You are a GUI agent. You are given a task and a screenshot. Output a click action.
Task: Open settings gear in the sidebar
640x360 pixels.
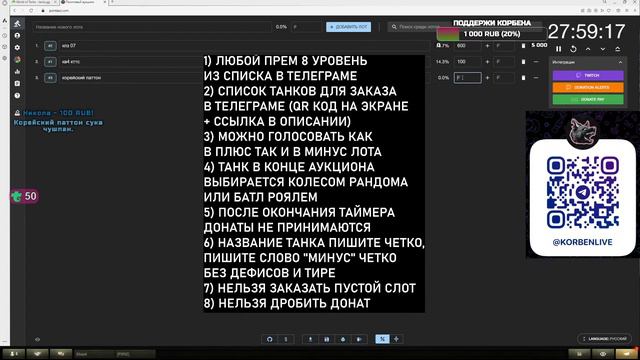[17, 47]
